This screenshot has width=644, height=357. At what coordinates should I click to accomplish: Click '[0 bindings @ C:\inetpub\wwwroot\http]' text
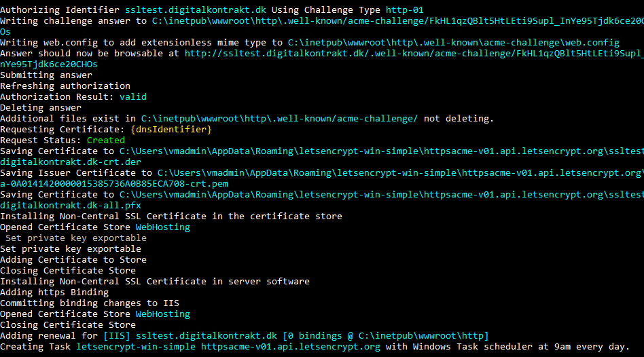click(x=386, y=336)
